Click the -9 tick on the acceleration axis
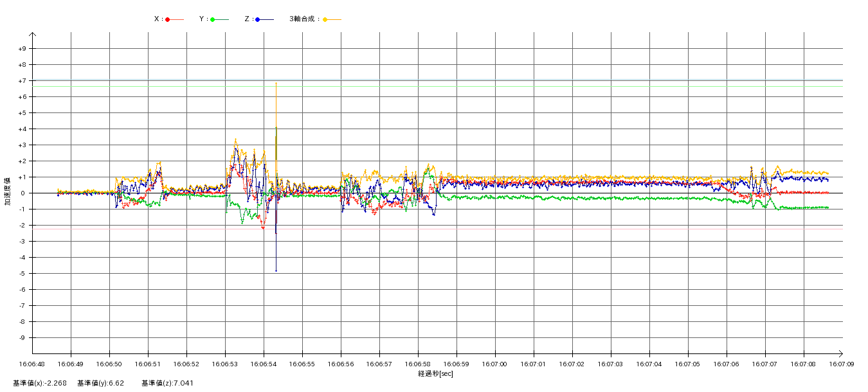 (23, 338)
